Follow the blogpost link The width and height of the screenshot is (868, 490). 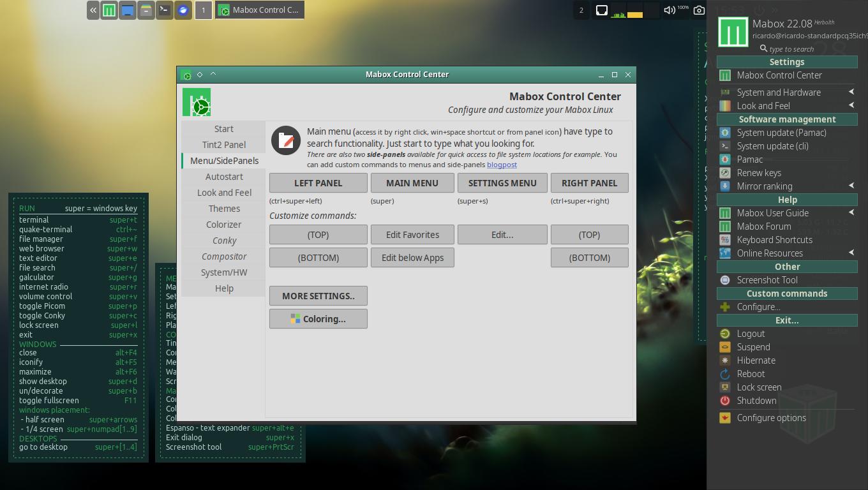[502, 165]
